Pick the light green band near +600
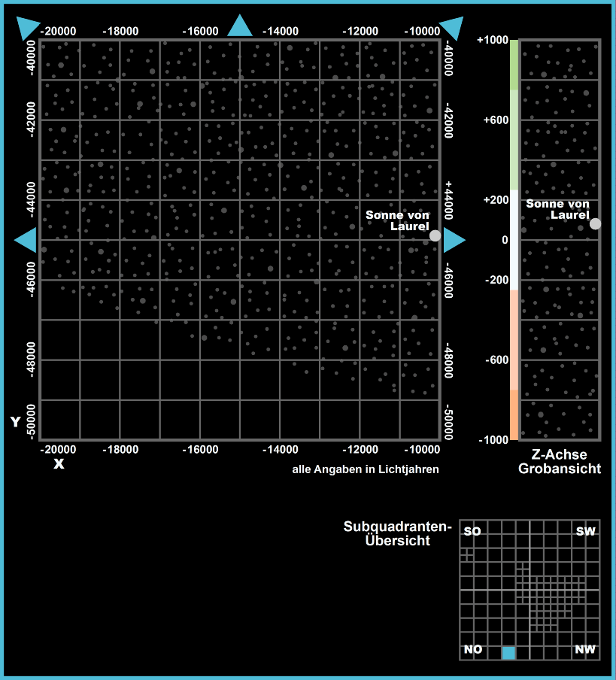The image size is (616, 680). [514, 139]
